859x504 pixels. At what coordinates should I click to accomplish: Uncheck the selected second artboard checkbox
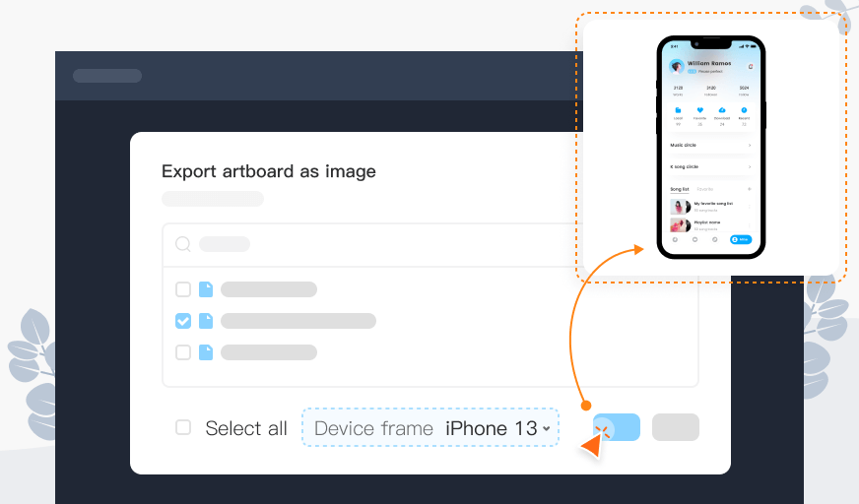[x=183, y=321]
